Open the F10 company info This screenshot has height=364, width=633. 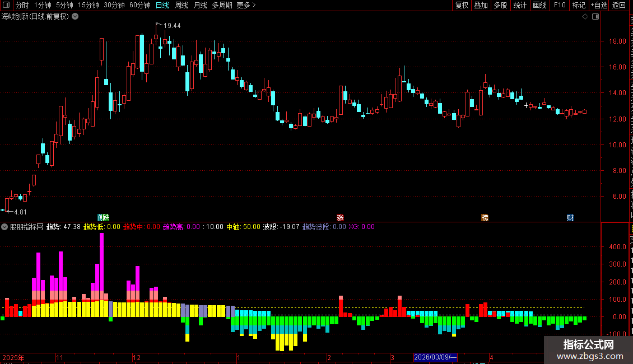click(x=559, y=5)
